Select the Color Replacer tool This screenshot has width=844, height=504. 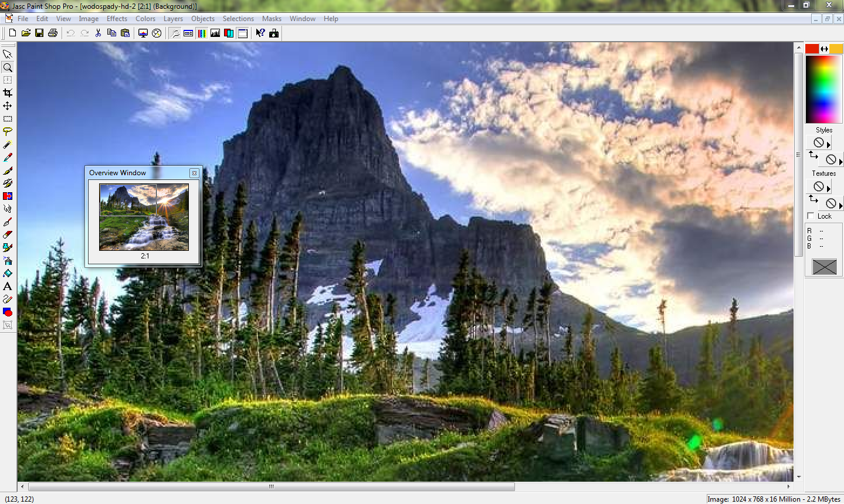(8, 196)
